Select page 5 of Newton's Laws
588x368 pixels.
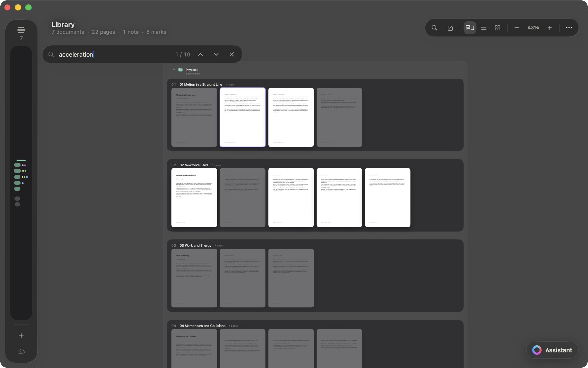click(387, 198)
